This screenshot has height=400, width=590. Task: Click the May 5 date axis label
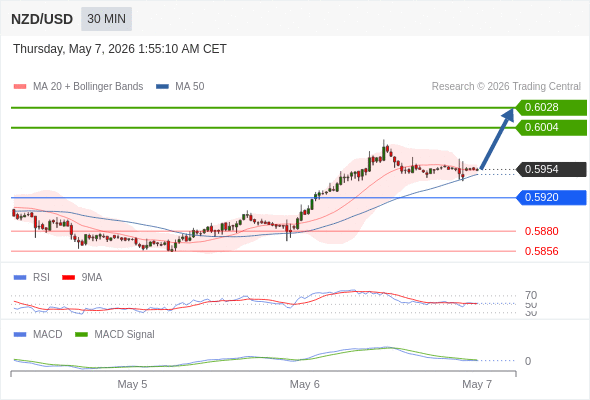pyautogui.click(x=132, y=384)
